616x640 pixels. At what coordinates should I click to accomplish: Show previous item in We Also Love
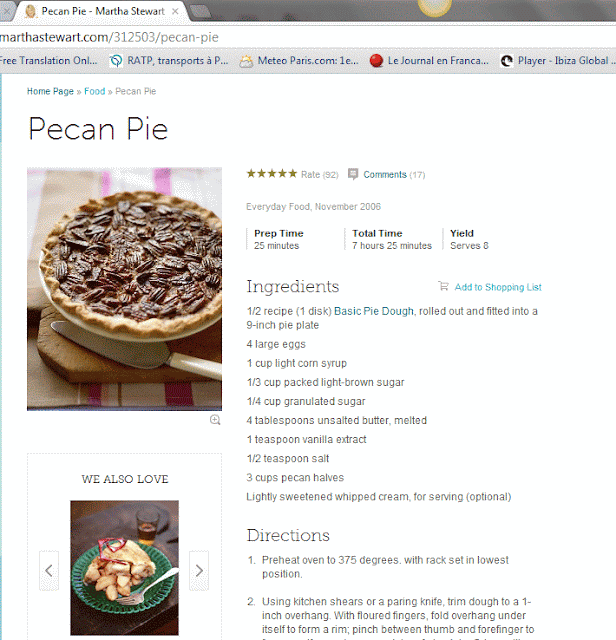tap(49, 570)
